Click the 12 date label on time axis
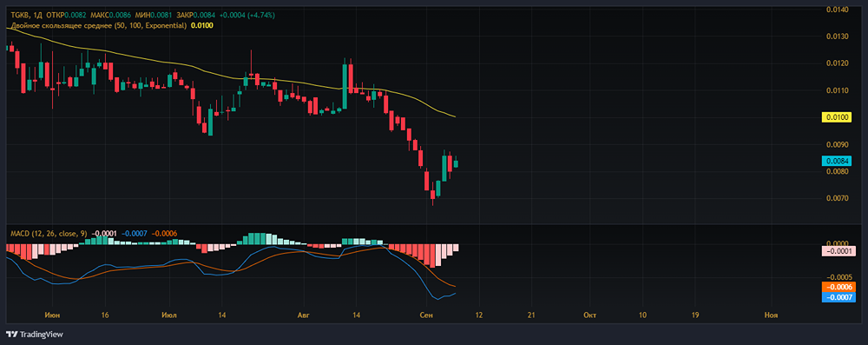Viewport: 868px width, 345px height. 479,315
